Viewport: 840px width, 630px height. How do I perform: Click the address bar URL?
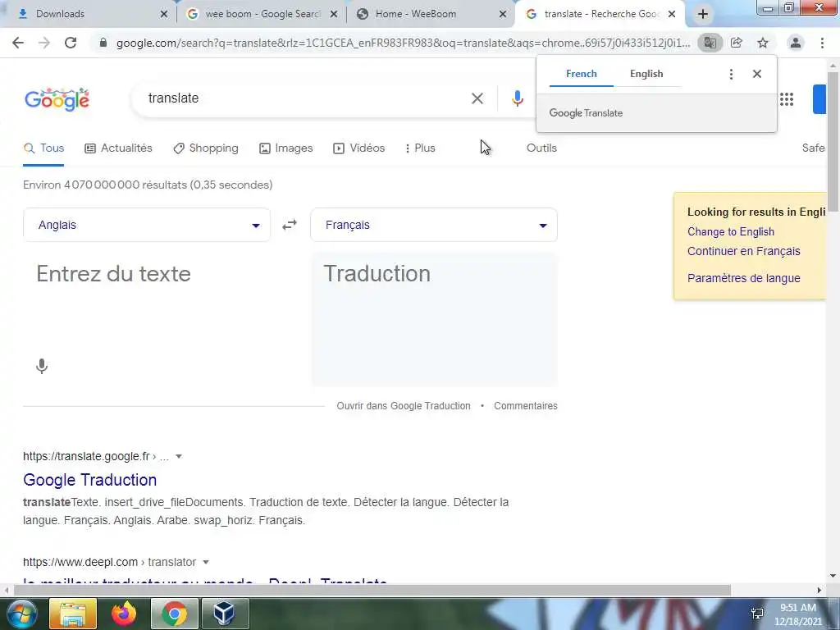coord(403,43)
